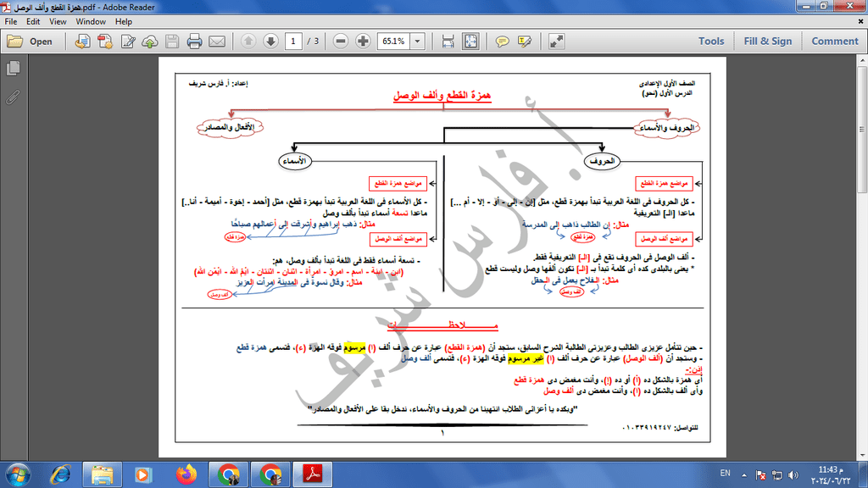
Task: Open the Edit menu
Action: tap(33, 21)
